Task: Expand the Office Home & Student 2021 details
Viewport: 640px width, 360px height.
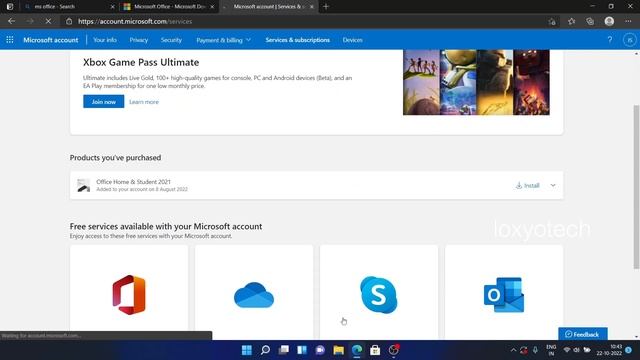Action: pyautogui.click(x=553, y=185)
